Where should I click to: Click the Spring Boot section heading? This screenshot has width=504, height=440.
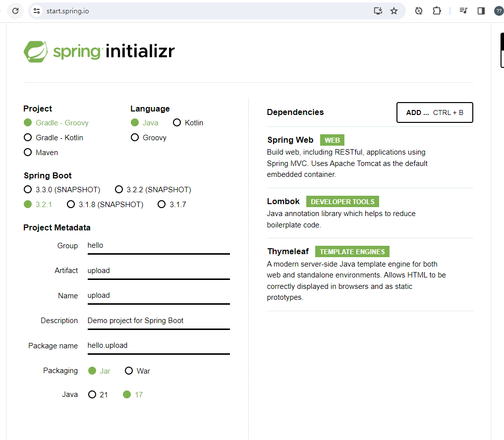[x=48, y=175]
